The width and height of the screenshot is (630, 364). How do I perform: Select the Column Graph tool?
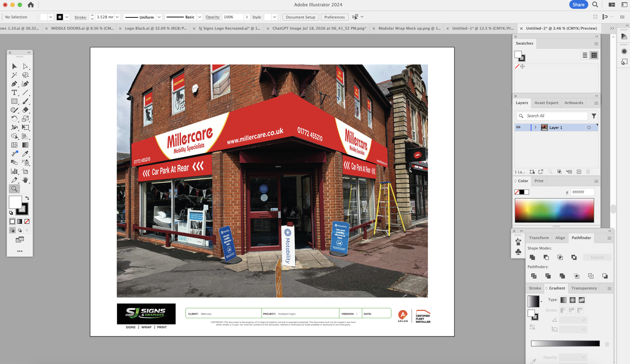tap(14, 171)
